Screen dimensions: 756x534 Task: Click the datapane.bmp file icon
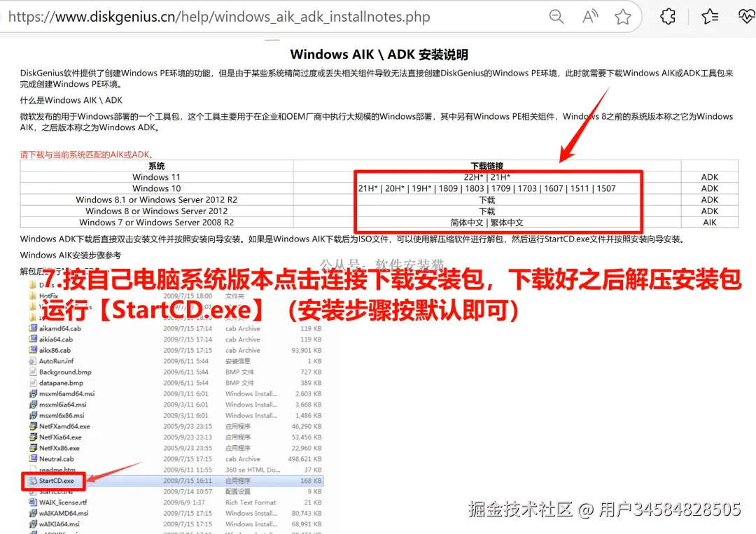pos(33,383)
